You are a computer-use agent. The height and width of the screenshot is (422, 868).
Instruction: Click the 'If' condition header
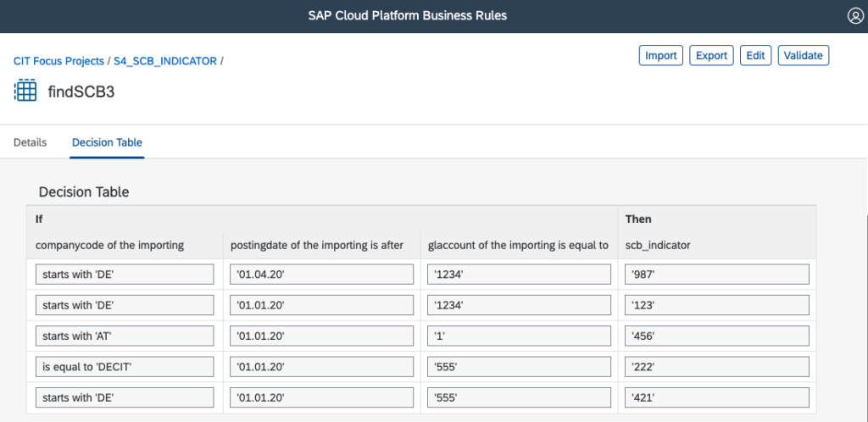click(x=39, y=219)
